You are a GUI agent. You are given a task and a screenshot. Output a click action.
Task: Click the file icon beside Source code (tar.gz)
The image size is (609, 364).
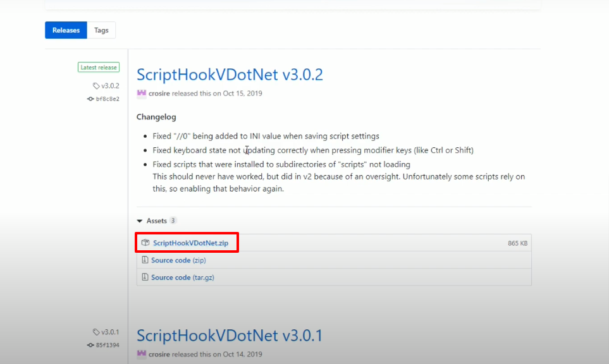tap(145, 277)
